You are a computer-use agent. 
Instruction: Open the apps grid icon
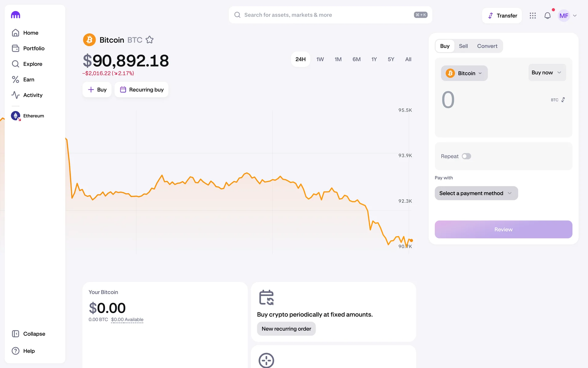tap(533, 16)
